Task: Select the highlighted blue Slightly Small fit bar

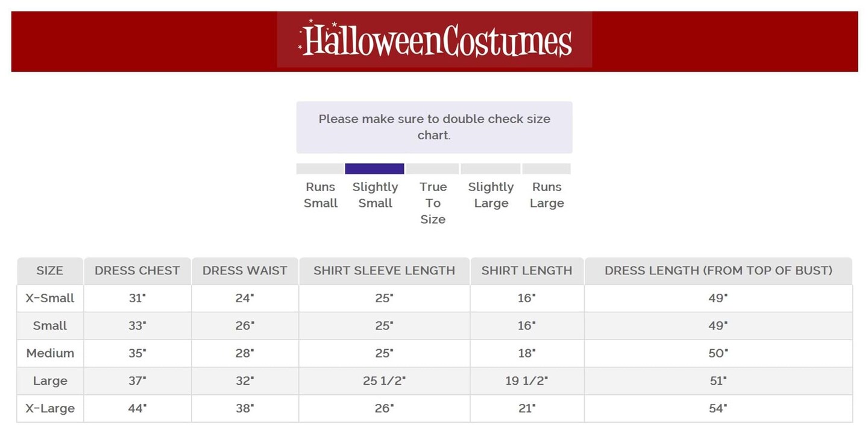Action: click(374, 169)
